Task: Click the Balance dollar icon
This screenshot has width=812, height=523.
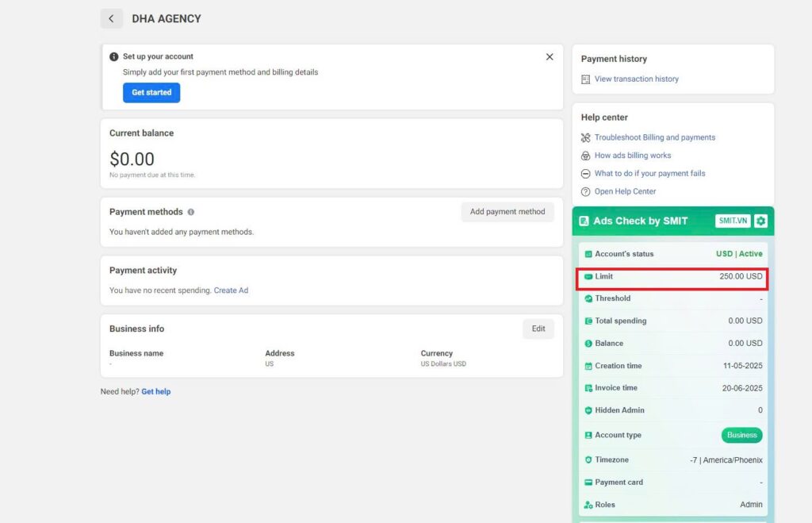Action: [x=588, y=343]
